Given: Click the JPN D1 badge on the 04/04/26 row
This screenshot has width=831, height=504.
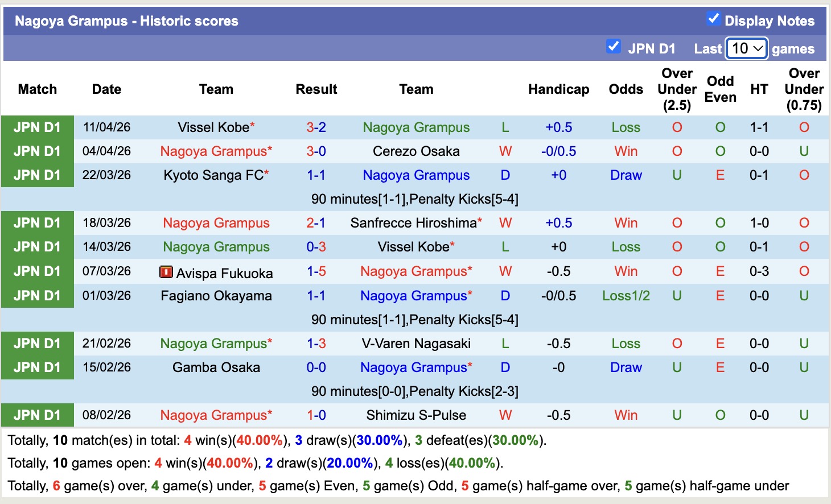Looking at the screenshot, I should [x=37, y=151].
